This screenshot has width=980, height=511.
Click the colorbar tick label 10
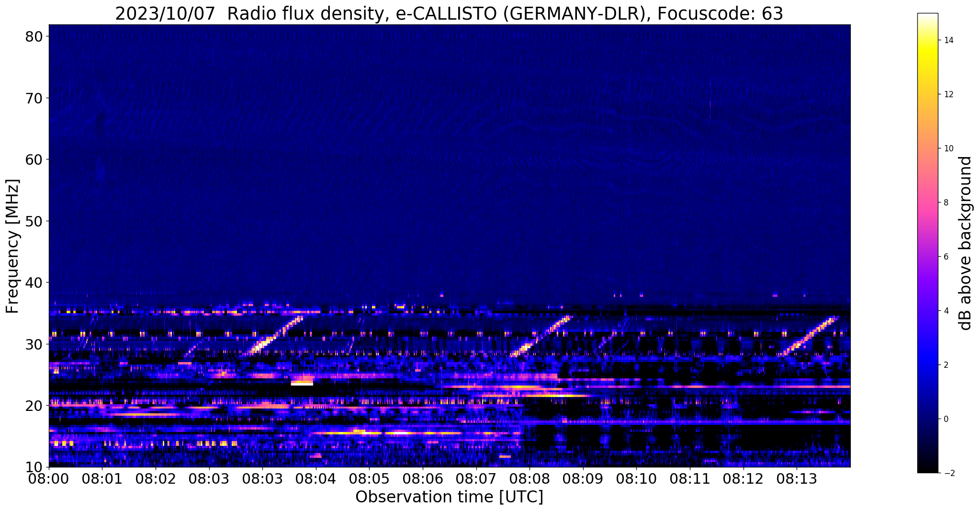(948, 148)
